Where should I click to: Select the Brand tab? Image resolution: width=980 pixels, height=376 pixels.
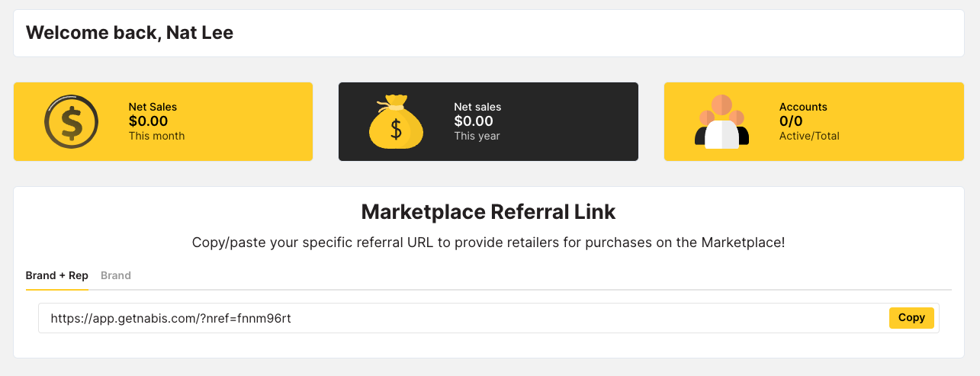tap(116, 275)
